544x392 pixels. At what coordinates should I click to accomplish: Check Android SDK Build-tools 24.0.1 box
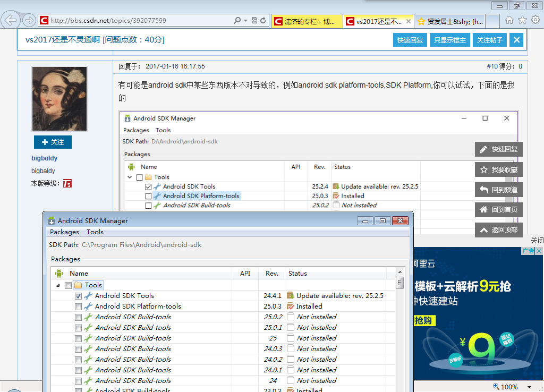click(78, 370)
